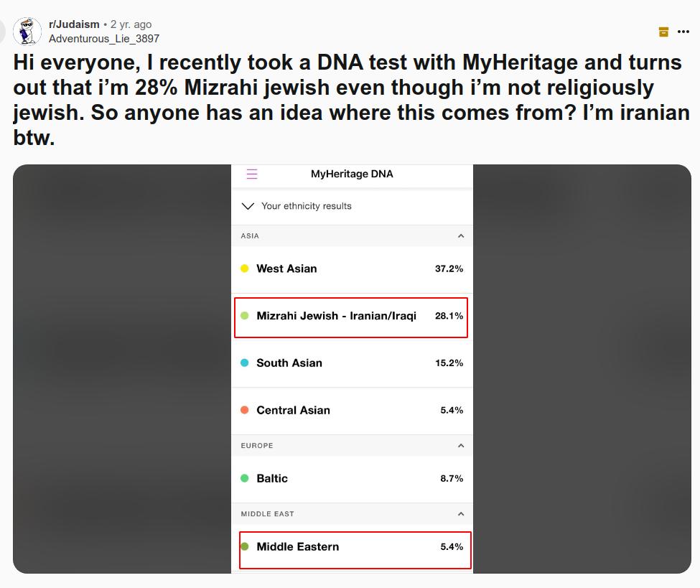Open the post's three-dot options menu

[683, 32]
